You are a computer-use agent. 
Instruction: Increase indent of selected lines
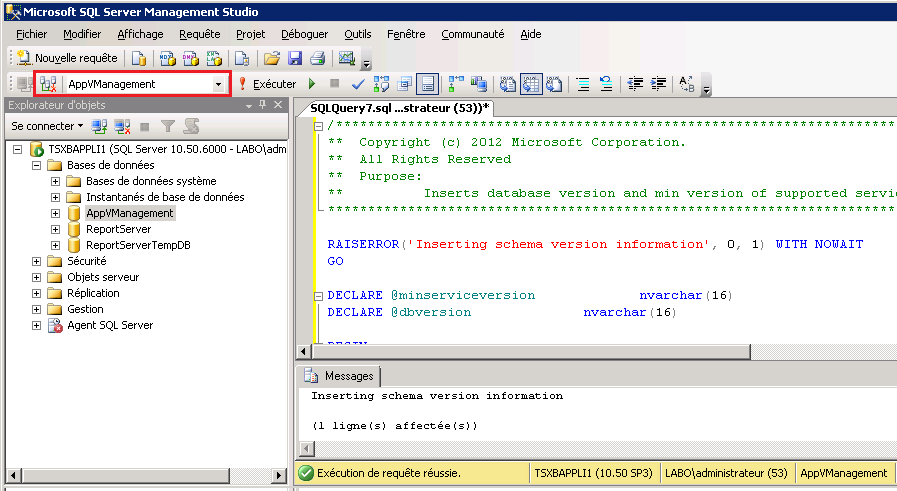click(x=658, y=84)
